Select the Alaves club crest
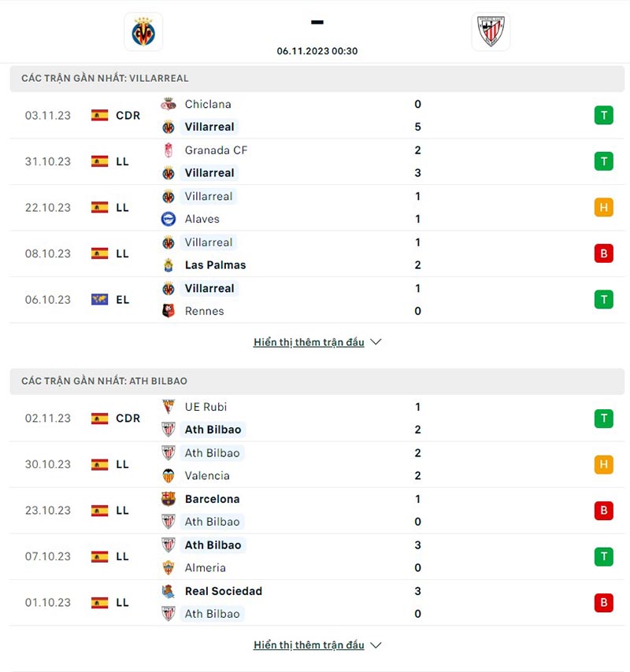This screenshot has width=630, height=672. pos(170,219)
